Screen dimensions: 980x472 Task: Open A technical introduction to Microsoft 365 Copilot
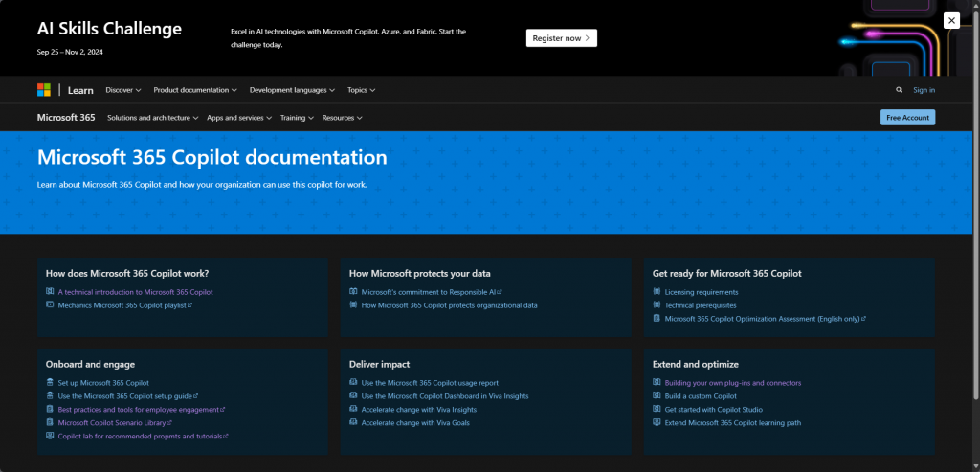(136, 292)
